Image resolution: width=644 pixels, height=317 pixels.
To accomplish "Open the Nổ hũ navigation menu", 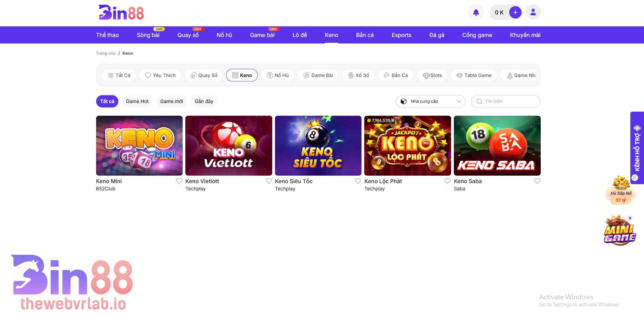I will (x=224, y=35).
